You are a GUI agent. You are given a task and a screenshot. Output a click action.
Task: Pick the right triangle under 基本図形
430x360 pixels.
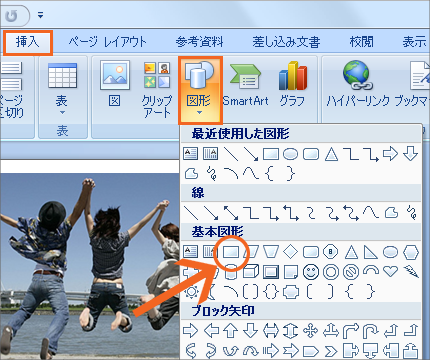tap(370, 252)
